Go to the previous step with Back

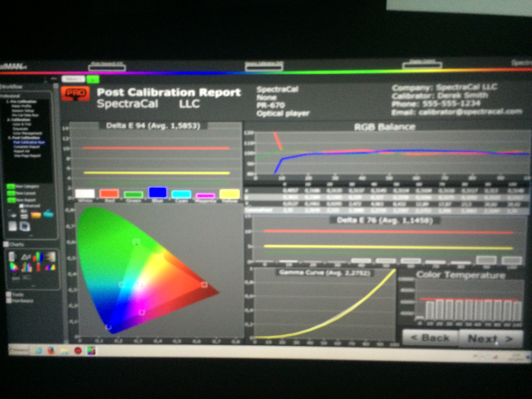click(x=430, y=338)
